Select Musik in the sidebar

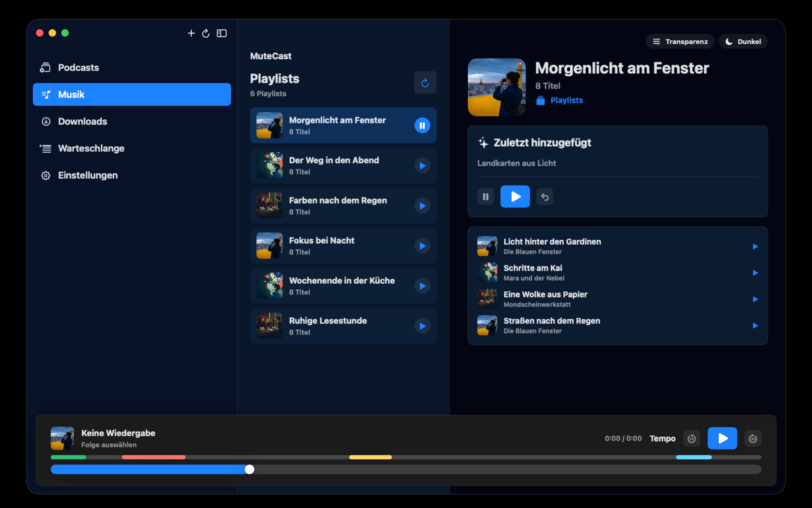(132, 95)
